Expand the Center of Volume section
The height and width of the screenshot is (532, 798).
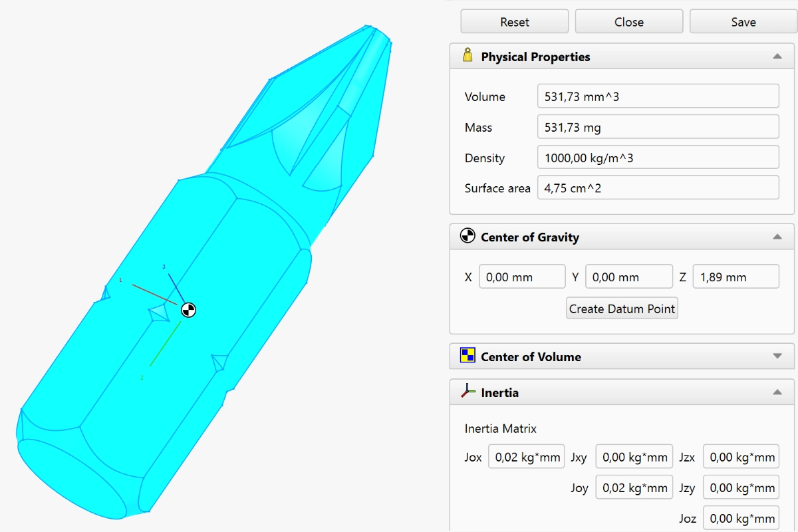point(777,356)
